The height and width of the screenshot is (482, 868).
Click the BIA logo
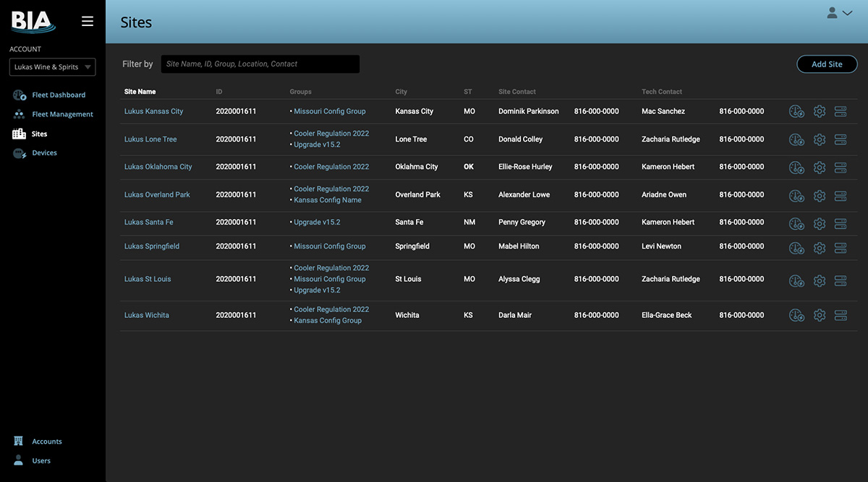33,22
